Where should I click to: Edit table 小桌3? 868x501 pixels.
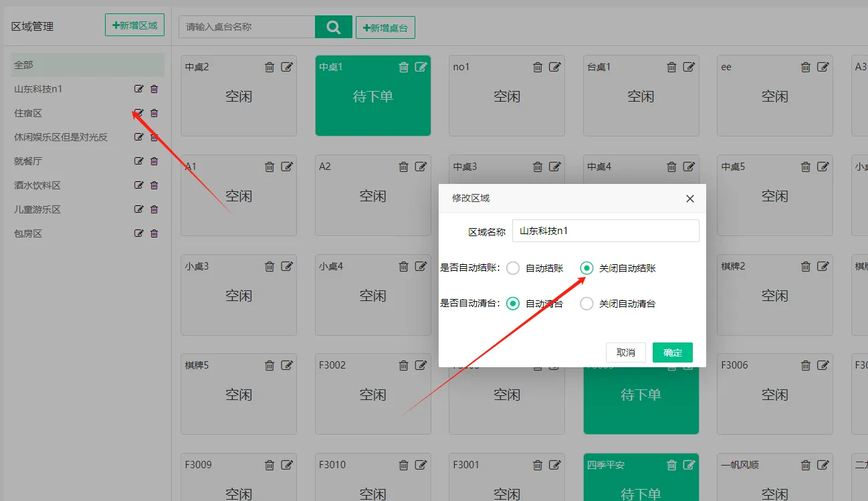[x=287, y=266]
